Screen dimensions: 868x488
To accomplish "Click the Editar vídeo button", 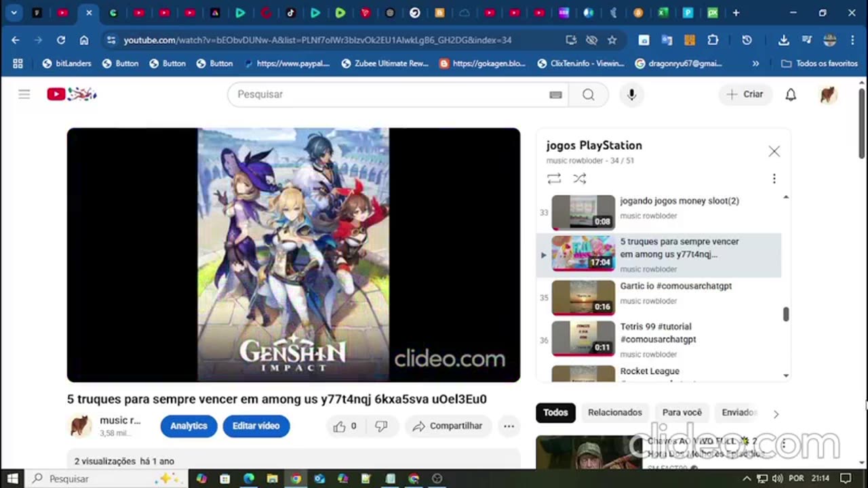I will pyautogui.click(x=256, y=426).
